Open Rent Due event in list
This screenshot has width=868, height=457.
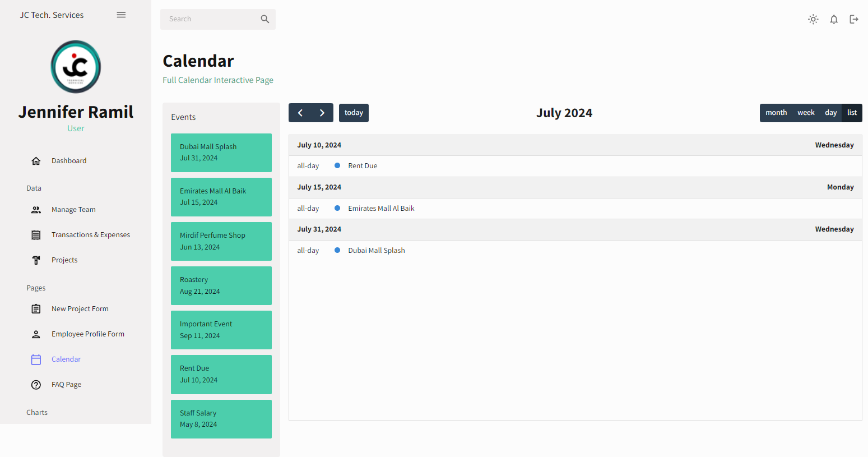(x=363, y=166)
